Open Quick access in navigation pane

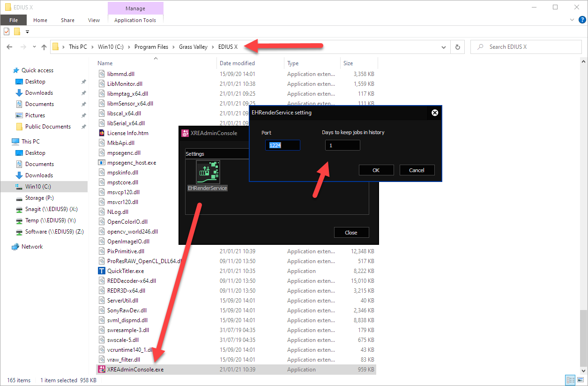point(37,70)
